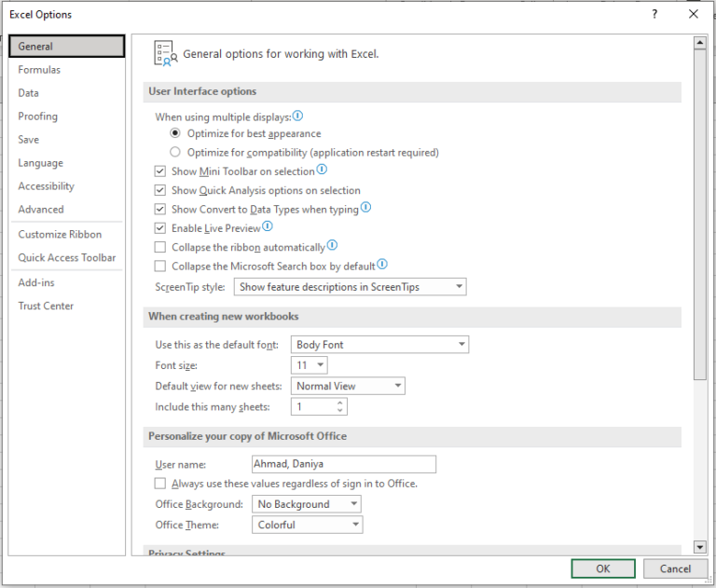This screenshot has width=716, height=588.
Task: Open Quick Access Toolbar settings
Action: pos(67,257)
